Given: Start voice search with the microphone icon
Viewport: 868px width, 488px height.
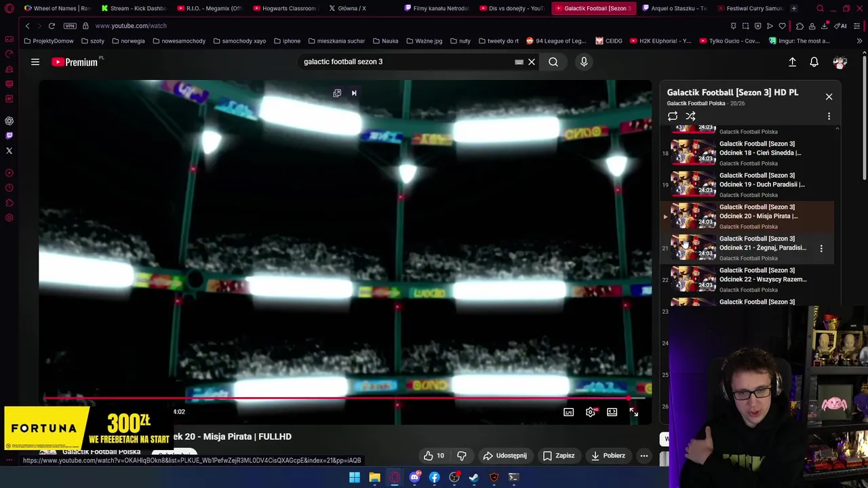Looking at the screenshot, I should pyautogui.click(x=584, y=62).
